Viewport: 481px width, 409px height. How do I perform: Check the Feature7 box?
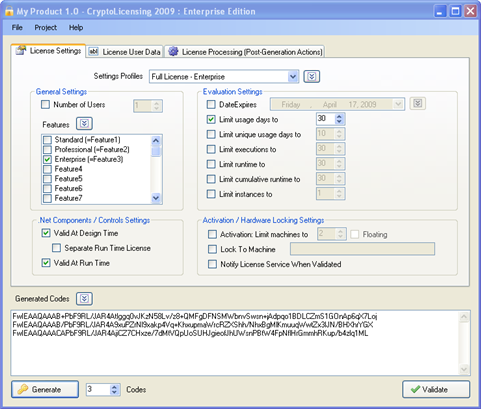(x=48, y=198)
